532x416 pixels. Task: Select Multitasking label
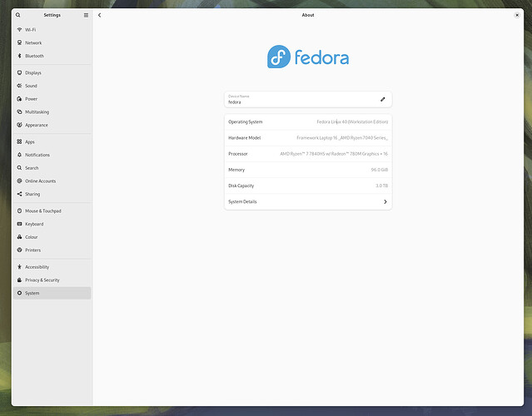[x=37, y=111]
